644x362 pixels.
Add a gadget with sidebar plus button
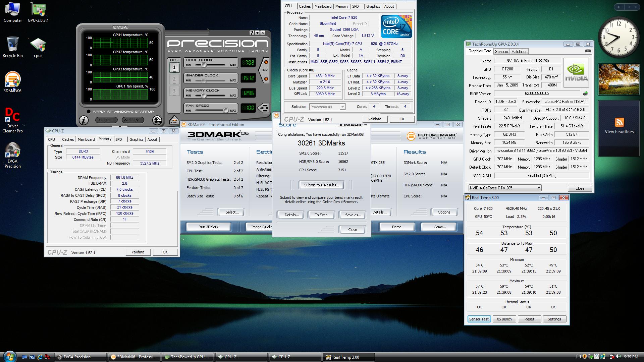click(619, 7)
